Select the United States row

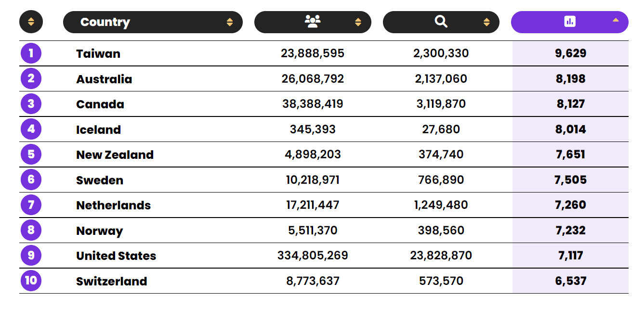(324, 256)
